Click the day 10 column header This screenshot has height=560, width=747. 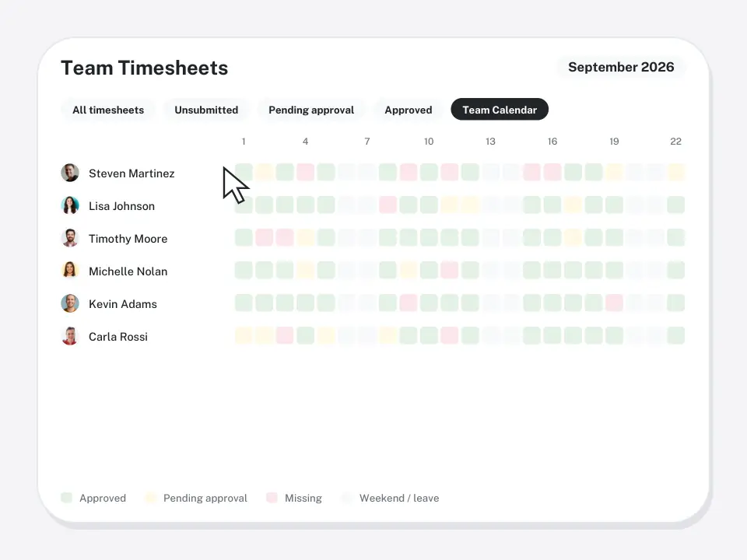429,142
